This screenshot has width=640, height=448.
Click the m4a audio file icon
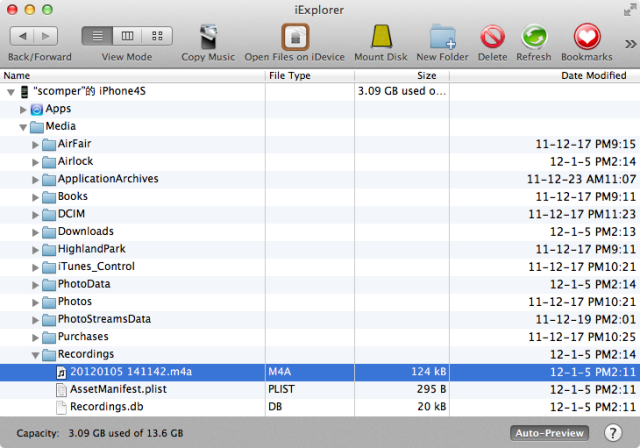click(x=61, y=373)
